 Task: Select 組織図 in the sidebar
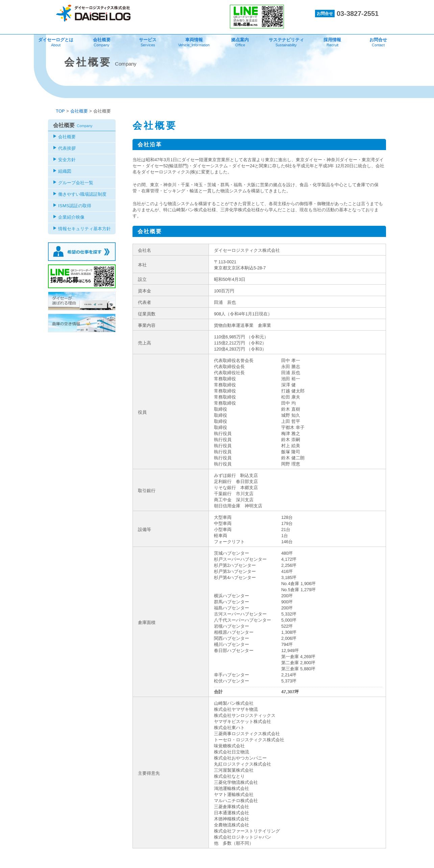[x=82, y=171]
